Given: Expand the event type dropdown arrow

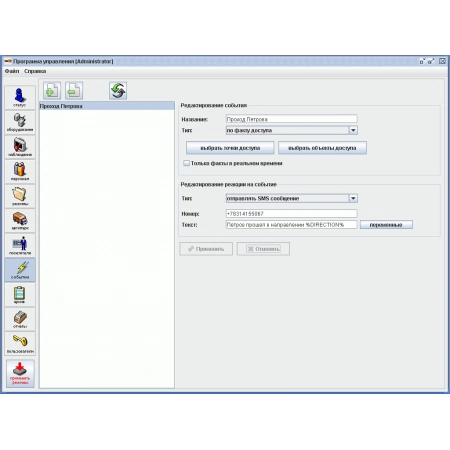Looking at the screenshot, I should (x=353, y=130).
